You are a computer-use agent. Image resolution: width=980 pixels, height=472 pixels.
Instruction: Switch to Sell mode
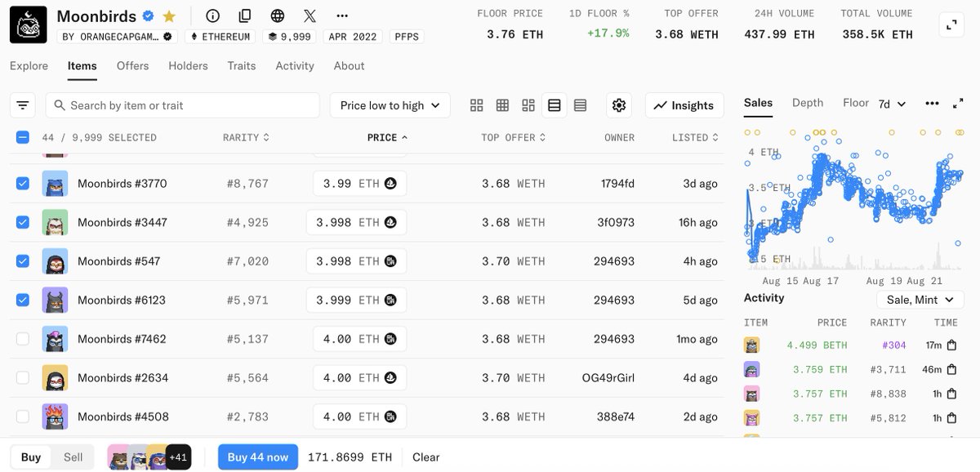[x=73, y=457]
